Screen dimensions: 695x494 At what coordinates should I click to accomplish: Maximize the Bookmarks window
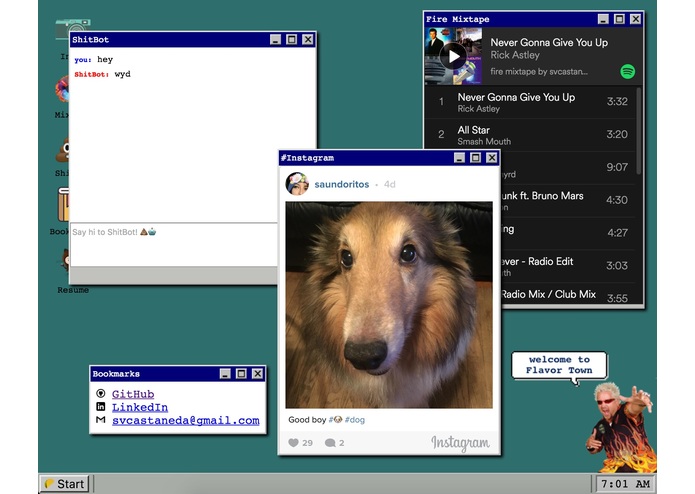point(241,373)
